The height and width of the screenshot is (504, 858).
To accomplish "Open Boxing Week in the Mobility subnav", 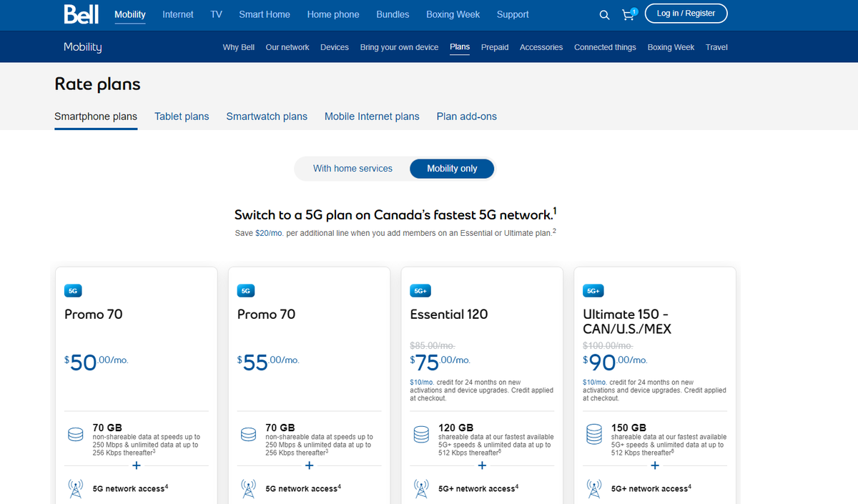I will point(671,47).
